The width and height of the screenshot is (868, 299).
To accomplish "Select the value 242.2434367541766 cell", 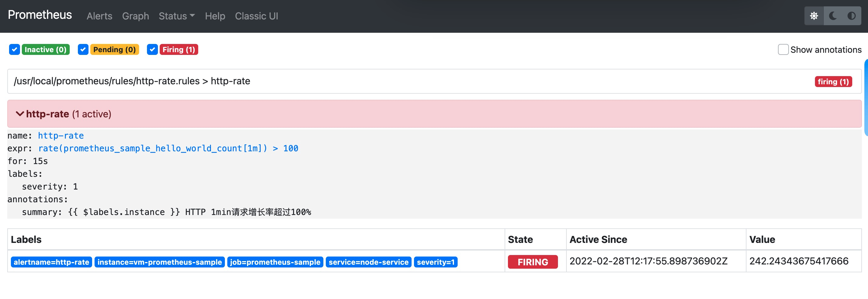I will point(799,261).
